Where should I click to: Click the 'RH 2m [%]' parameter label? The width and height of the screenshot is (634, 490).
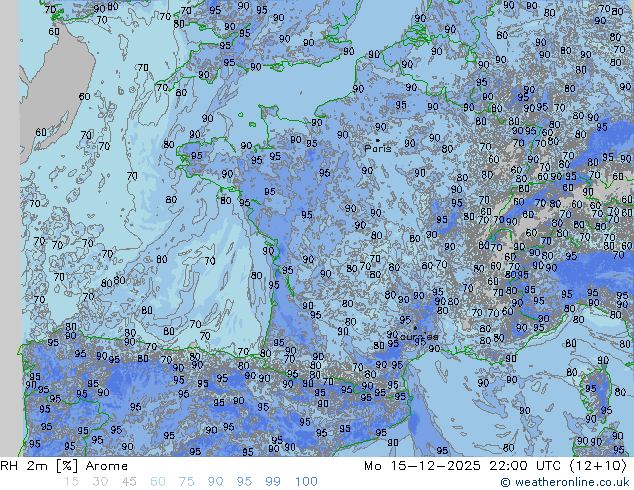pyautogui.click(x=39, y=466)
